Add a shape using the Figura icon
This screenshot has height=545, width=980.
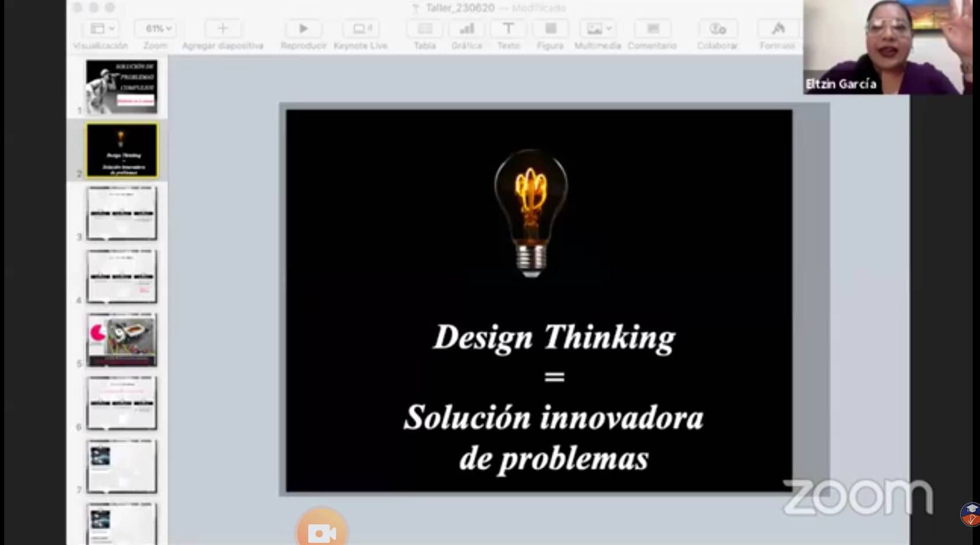click(x=550, y=29)
